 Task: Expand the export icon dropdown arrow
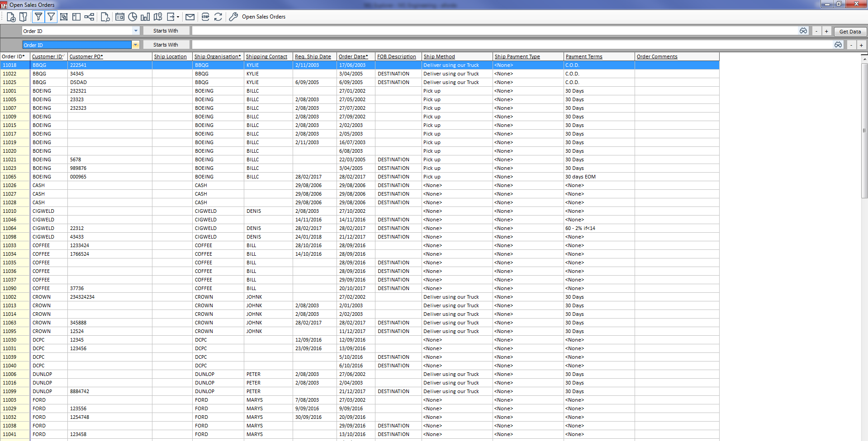pyautogui.click(x=178, y=17)
